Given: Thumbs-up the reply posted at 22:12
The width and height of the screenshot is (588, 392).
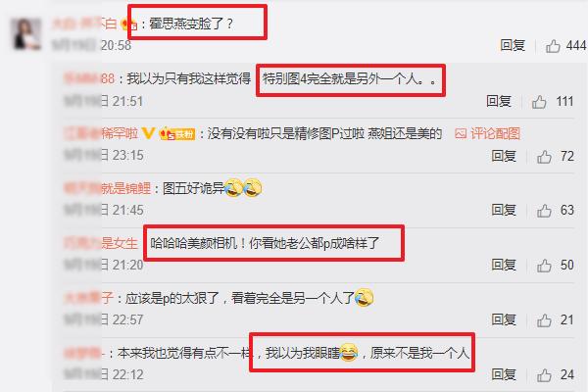Looking at the screenshot, I should click(x=544, y=374).
